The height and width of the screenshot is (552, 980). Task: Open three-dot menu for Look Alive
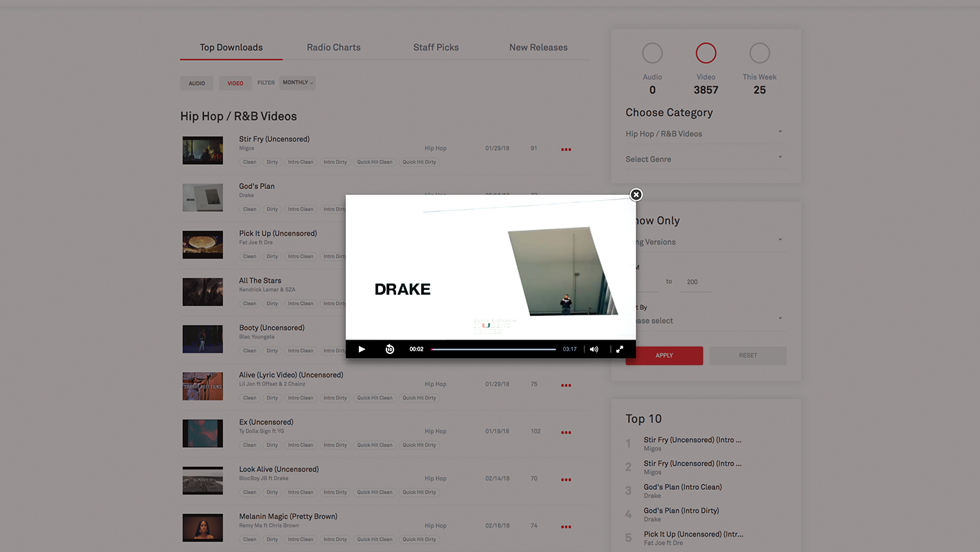pyautogui.click(x=566, y=480)
